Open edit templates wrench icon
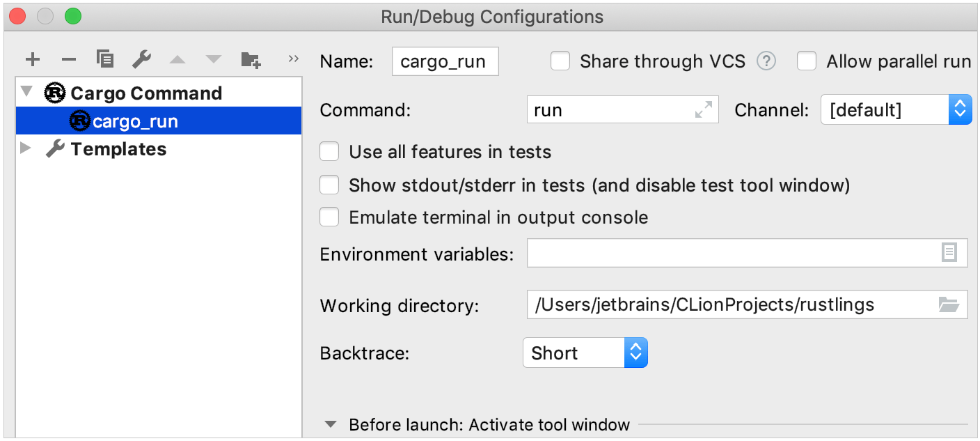The image size is (980, 441). tap(142, 59)
